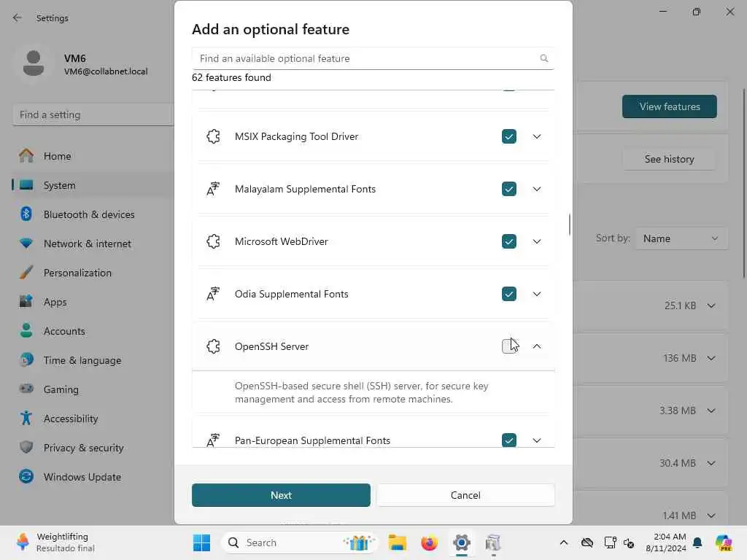
Task: Click the Settings gear taskbar icon
Action: (x=461, y=542)
